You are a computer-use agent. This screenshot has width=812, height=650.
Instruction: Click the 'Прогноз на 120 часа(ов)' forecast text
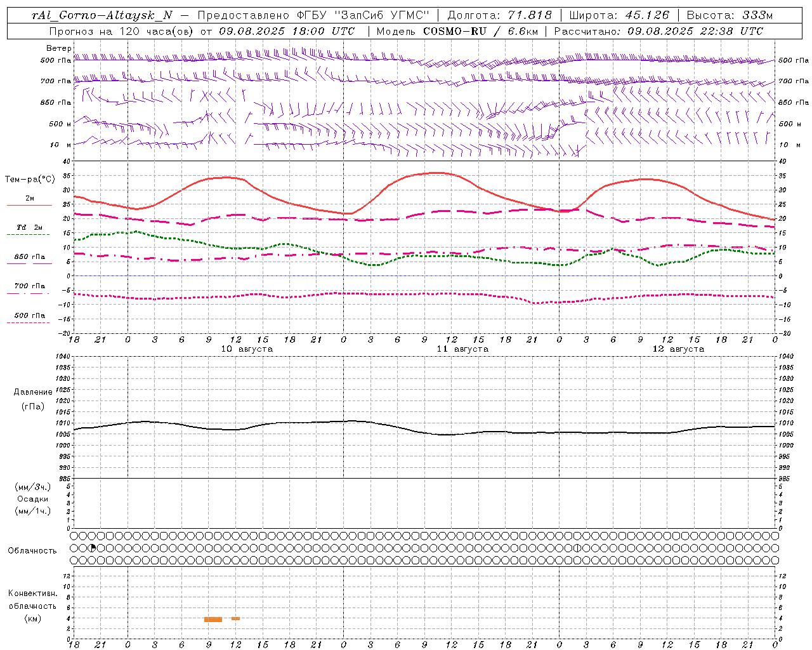(x=121, y=31)
